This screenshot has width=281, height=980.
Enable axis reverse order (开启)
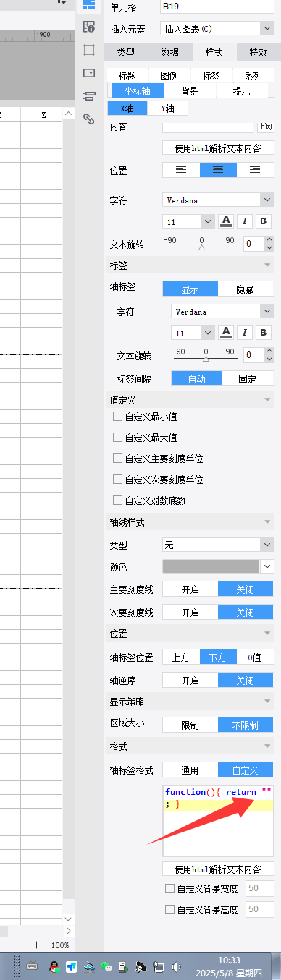tap(190, 681)
